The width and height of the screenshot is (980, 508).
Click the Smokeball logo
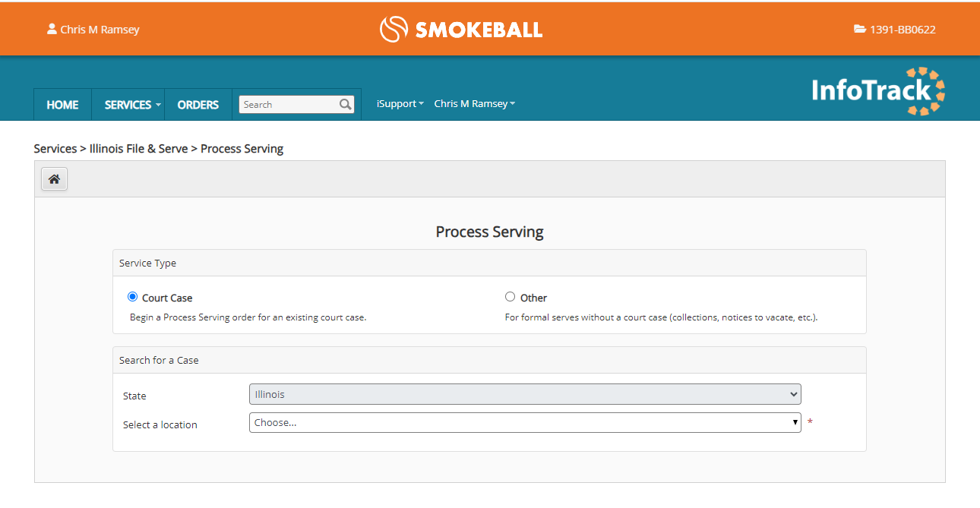pos(461,30)
